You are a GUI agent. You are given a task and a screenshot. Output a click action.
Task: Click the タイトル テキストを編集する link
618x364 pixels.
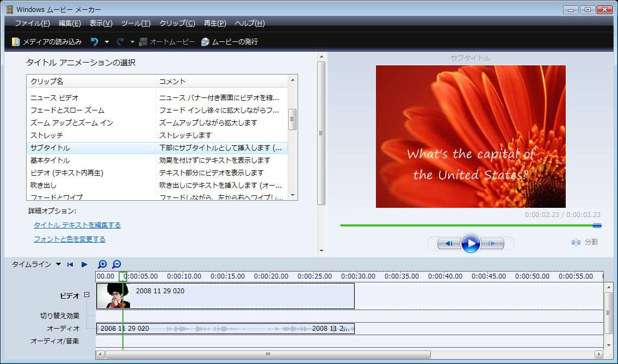click(77, 225)
